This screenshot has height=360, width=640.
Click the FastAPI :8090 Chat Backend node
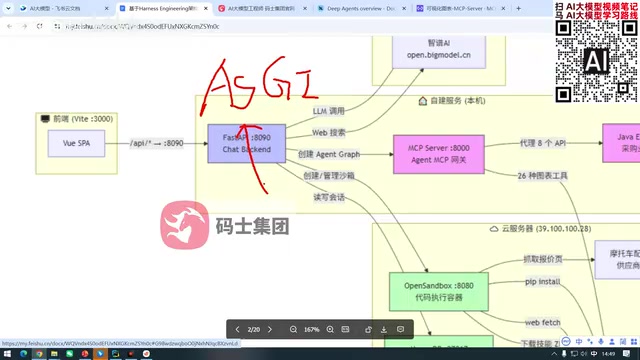[x=247, y=144]
